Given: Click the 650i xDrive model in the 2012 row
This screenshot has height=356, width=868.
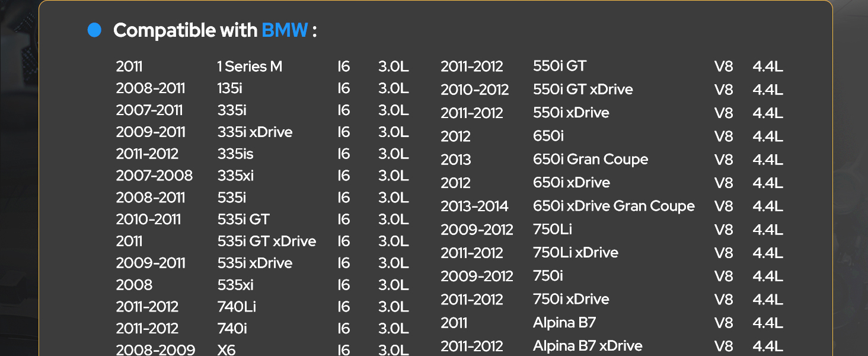Looking at the screenshot, I should 572,183.
